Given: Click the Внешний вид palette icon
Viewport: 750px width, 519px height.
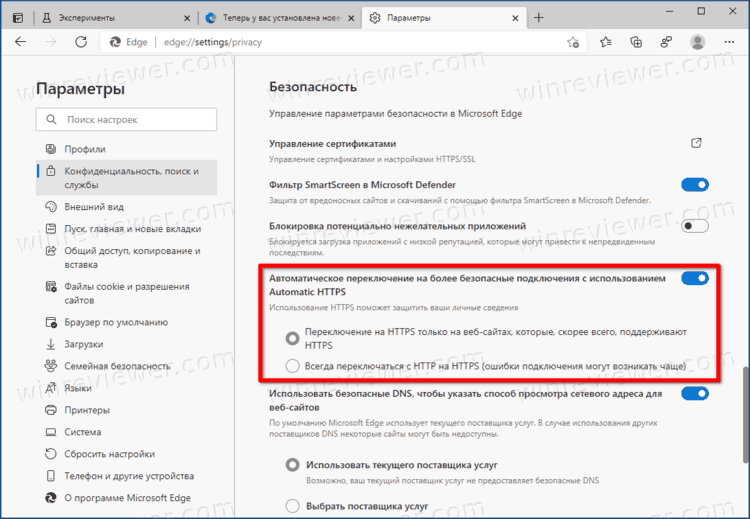Looking at the screenshot, I should [51, 207].
